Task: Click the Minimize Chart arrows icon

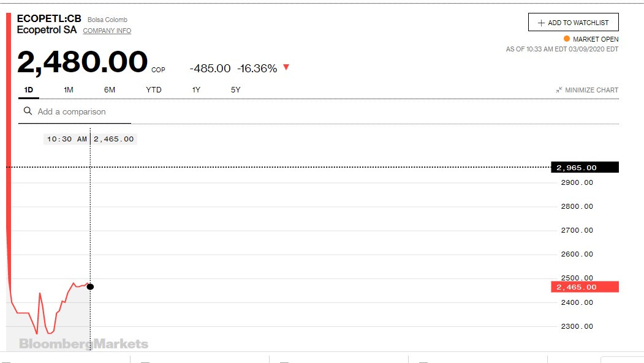Action: point(559,90)
